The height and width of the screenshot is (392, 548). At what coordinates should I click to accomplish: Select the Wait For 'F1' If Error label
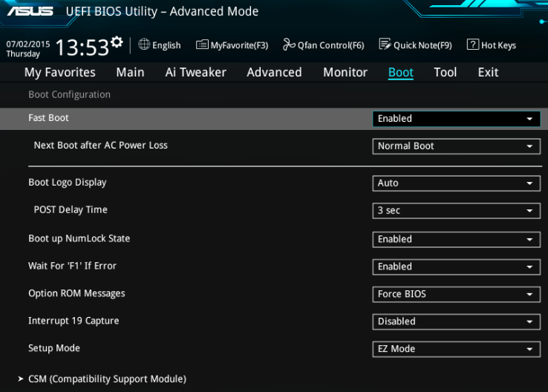pyautogui.click(x=72, y=266)
